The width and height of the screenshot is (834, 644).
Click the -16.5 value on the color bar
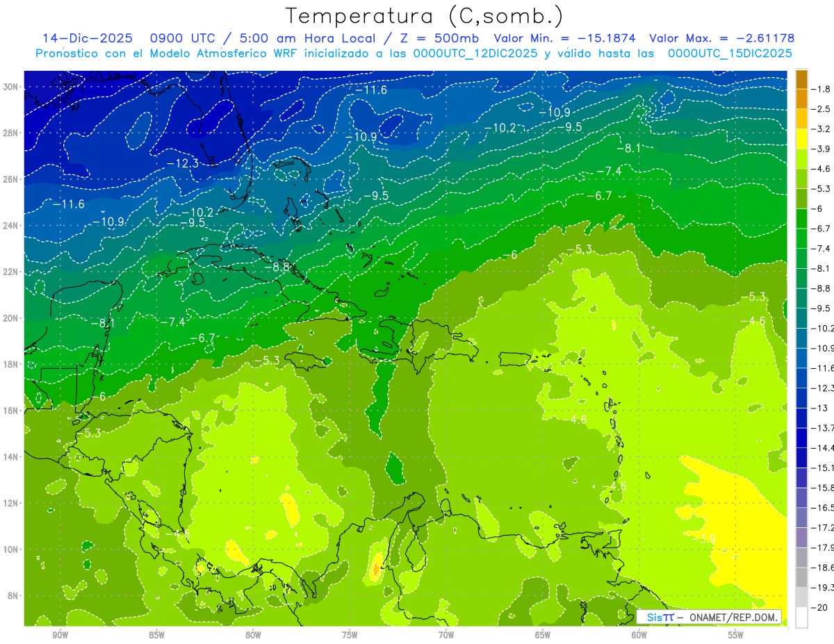point(824,508)
